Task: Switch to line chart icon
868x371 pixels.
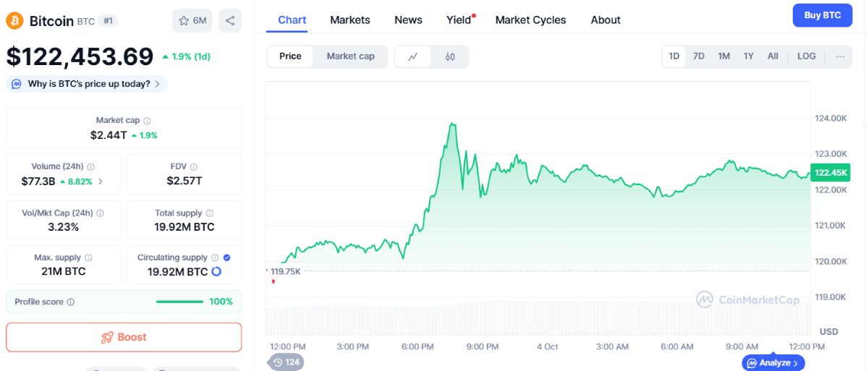Action: 413,56
